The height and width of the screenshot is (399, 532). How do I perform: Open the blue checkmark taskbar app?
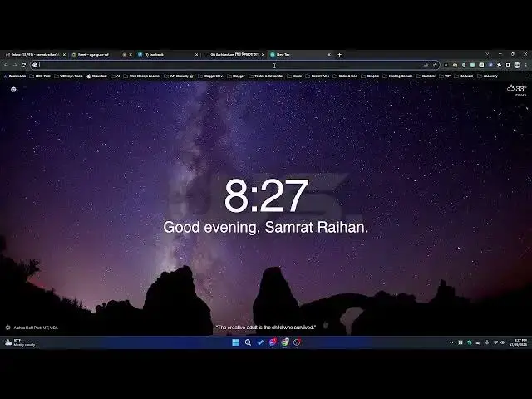tap(260, 342)
